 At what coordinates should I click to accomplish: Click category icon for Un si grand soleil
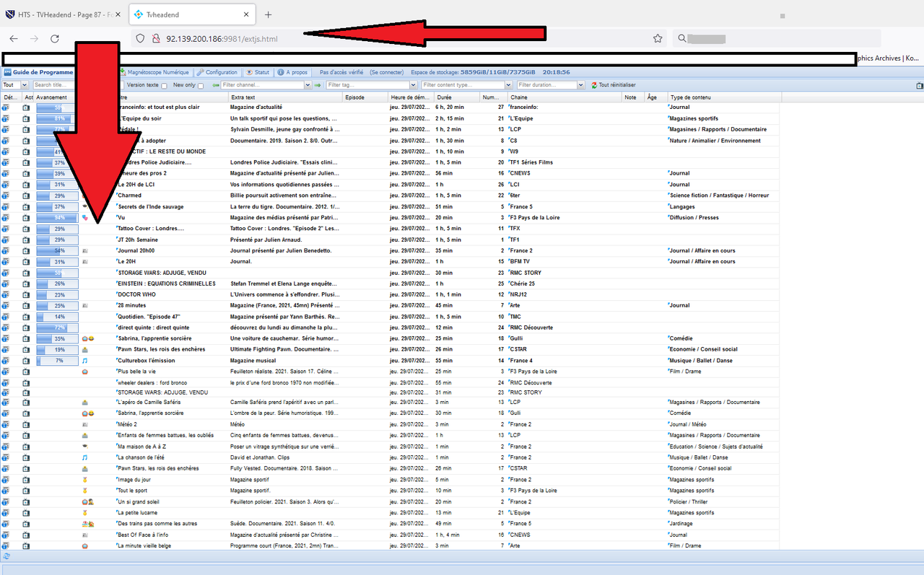point(88,501)
